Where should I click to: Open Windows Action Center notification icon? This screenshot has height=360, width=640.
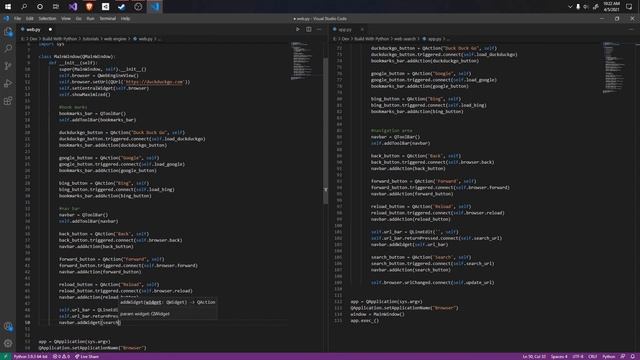[629, 7]
